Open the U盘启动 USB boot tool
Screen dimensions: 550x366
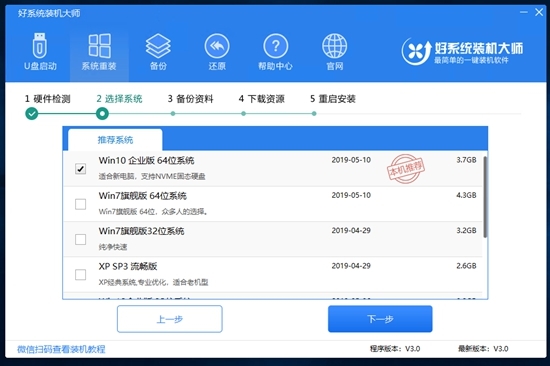tap(40, 52)
